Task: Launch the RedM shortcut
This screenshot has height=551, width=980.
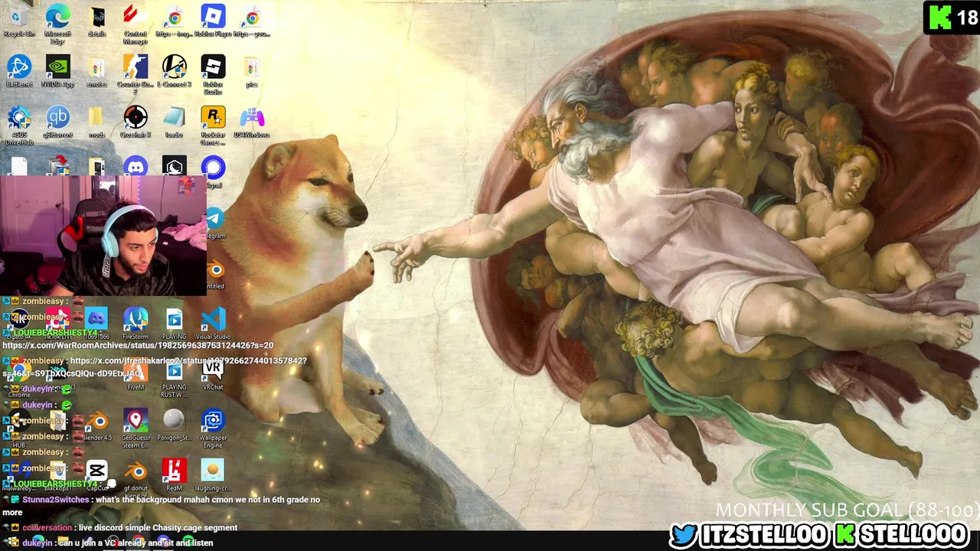Action: pyautogui.click(x=175, y=476)
